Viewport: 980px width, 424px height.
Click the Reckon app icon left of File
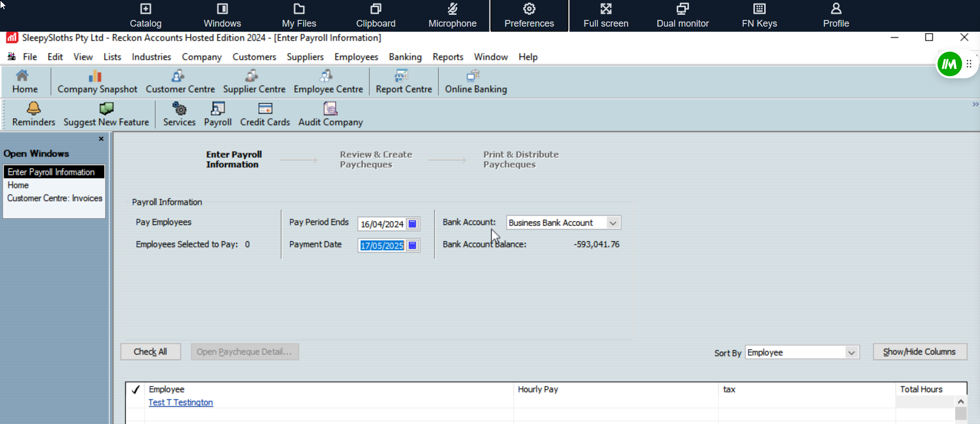[11, 57]
